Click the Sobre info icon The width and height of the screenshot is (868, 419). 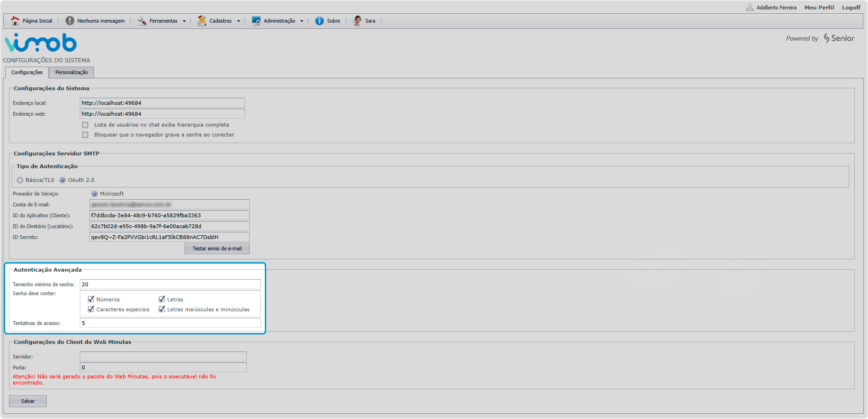tap(320, 21)
